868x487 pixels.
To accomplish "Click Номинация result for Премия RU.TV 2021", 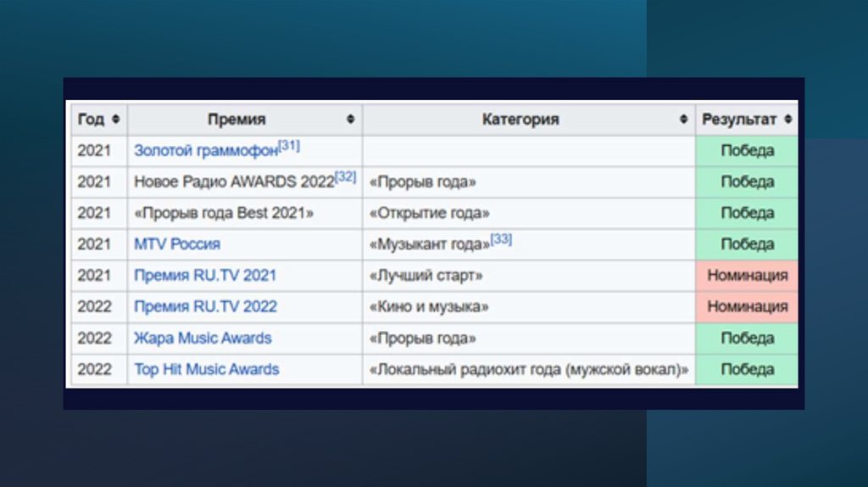I will point(747,276).
